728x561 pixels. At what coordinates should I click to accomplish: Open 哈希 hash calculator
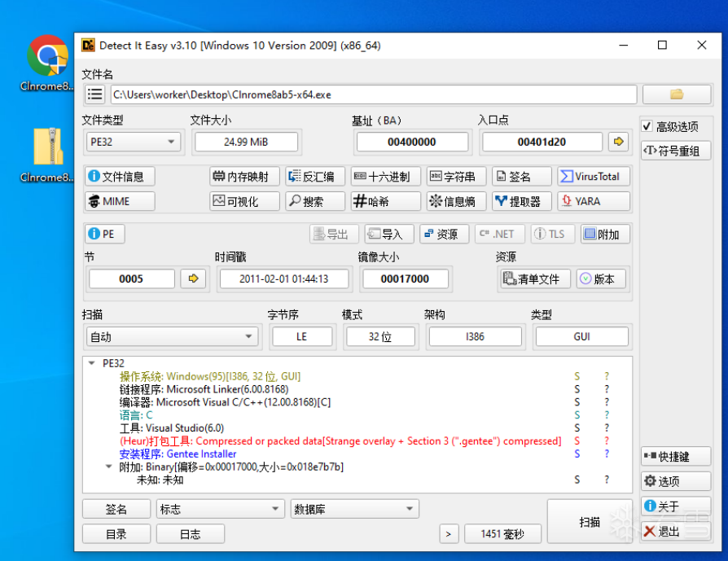coord(385,201)
